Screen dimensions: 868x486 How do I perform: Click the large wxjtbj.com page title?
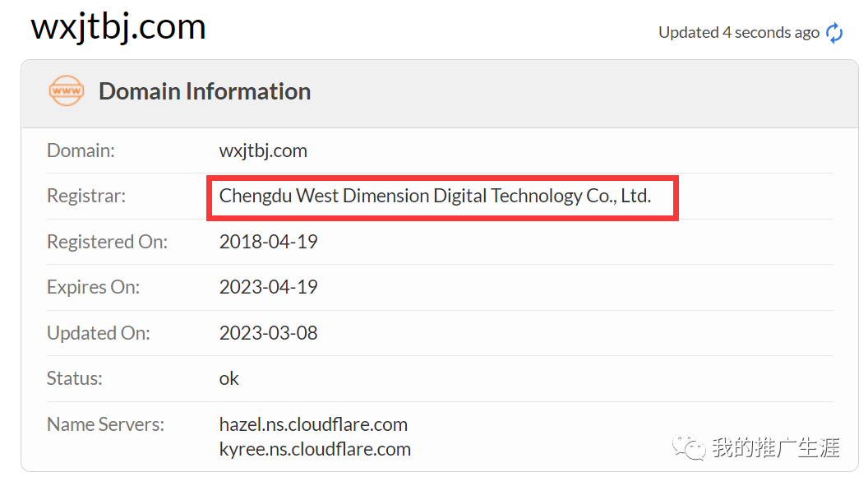(118, 27)
